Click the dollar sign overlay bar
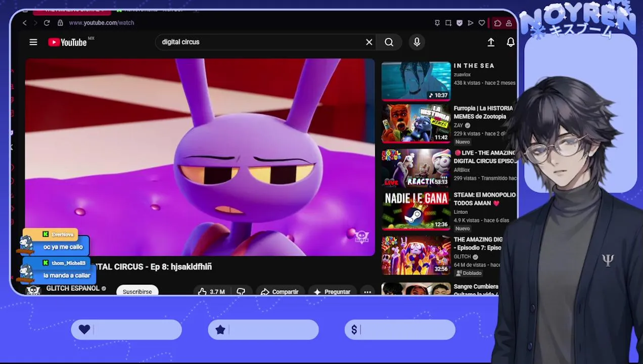This screenshot has width=643, height=364. [x=400, y=330]
